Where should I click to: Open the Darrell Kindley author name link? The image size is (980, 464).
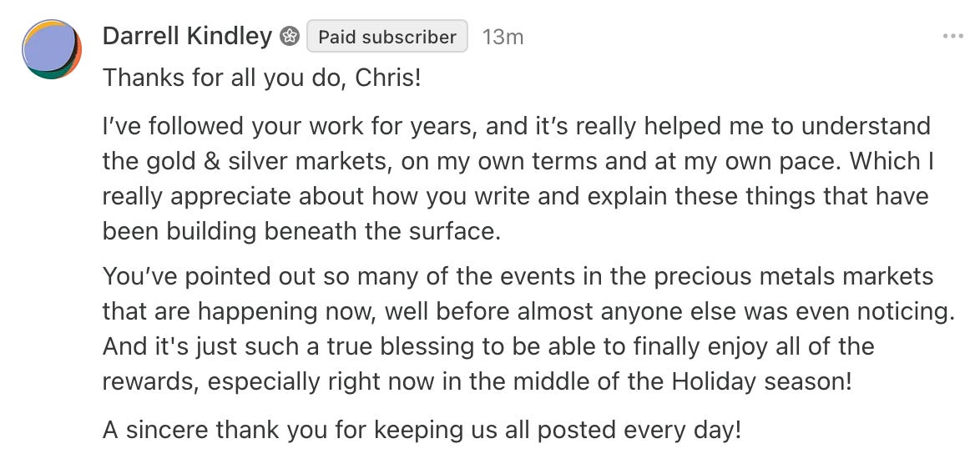click(187, 37)
